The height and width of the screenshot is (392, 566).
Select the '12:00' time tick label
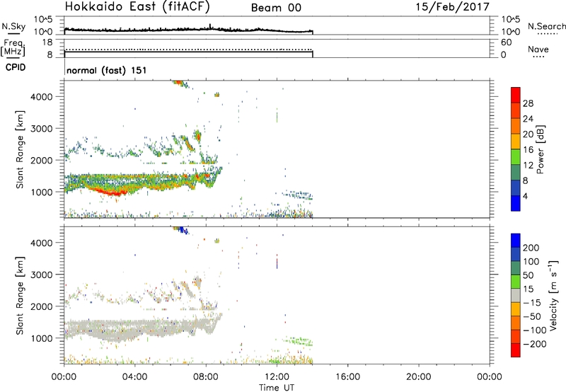point(277,377)
